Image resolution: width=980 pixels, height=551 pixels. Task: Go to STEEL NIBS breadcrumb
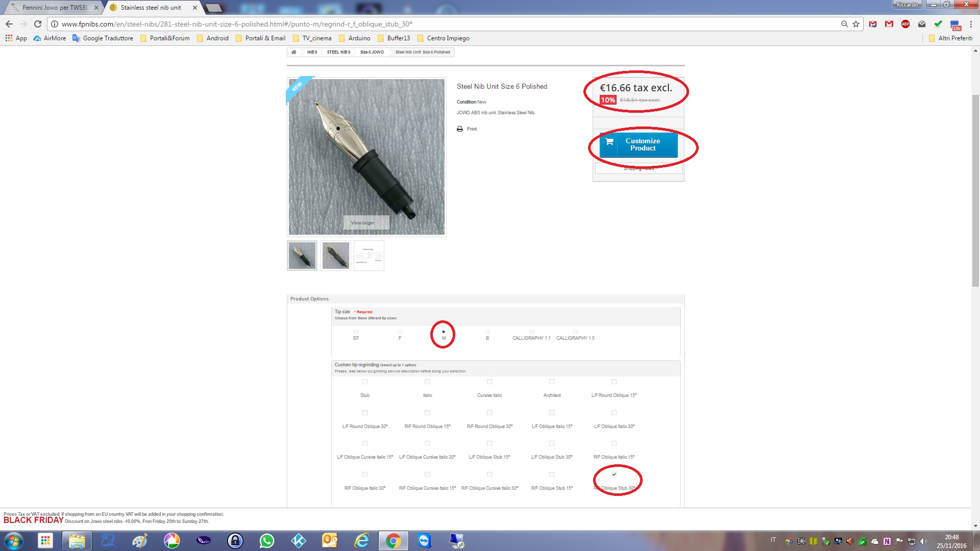tap(338, 52)
